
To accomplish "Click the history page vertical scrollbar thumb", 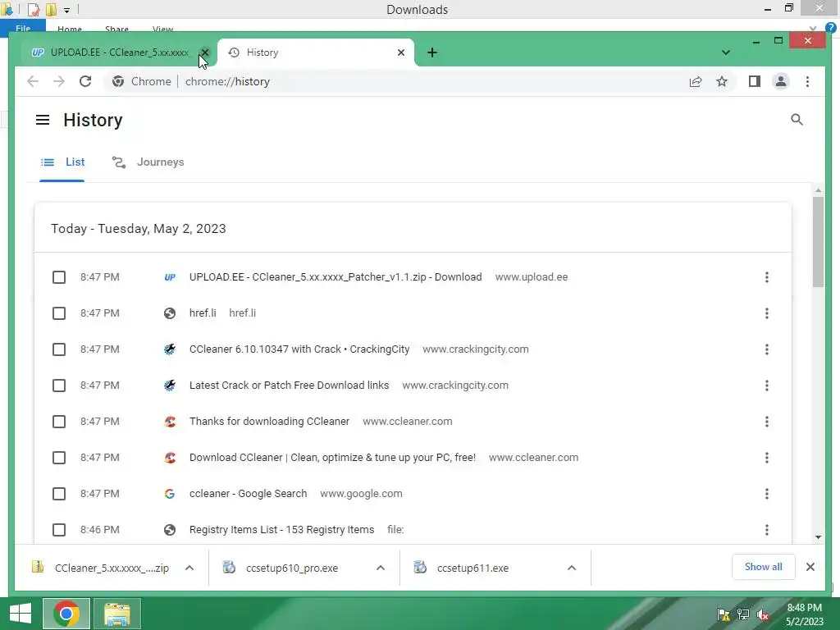I will [x=818, y=242].
